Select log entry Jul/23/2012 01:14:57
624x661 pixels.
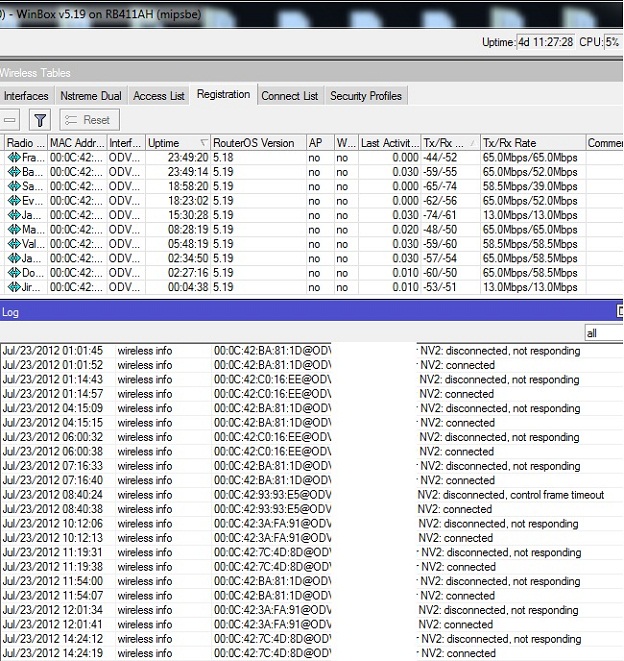point(312,394)
